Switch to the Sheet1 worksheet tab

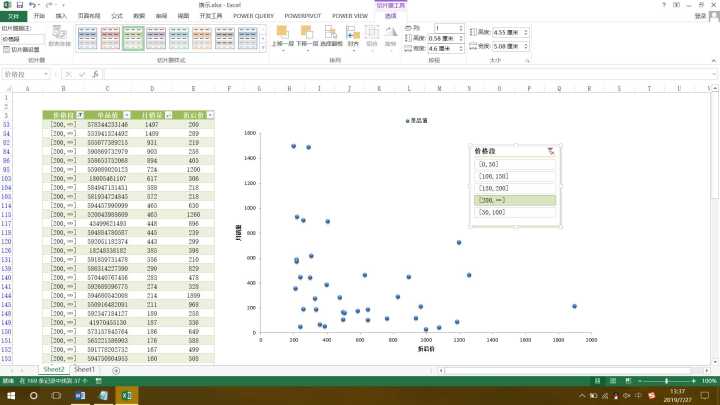(85, 370)
